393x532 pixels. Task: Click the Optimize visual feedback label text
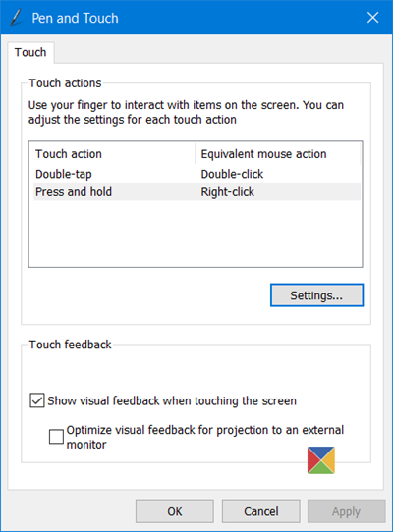(x=205, y=437)
